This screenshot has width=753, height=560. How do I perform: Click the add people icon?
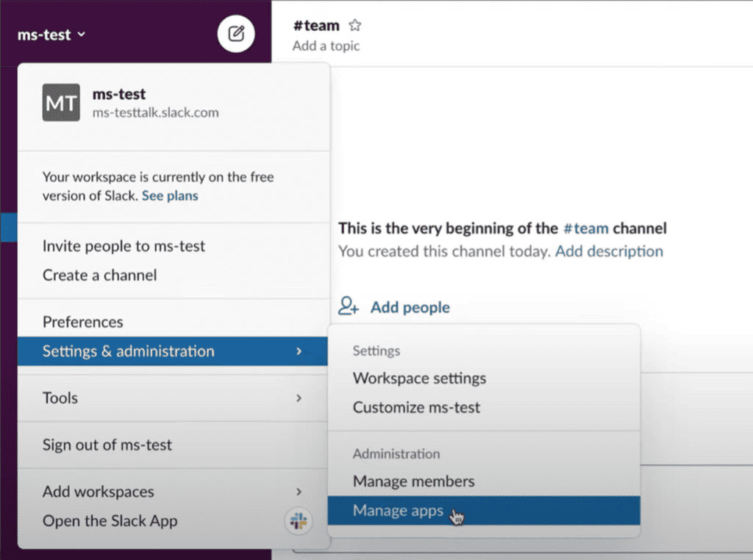[349, 306]
